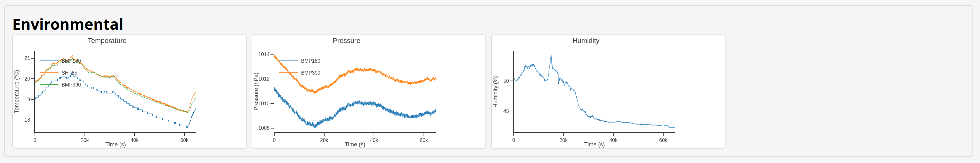Viewport: 980px width, 163px height.
Task: Click orange BMP390 legend line in Pressure
Action: pyautogui.click(x=288, y=73)
